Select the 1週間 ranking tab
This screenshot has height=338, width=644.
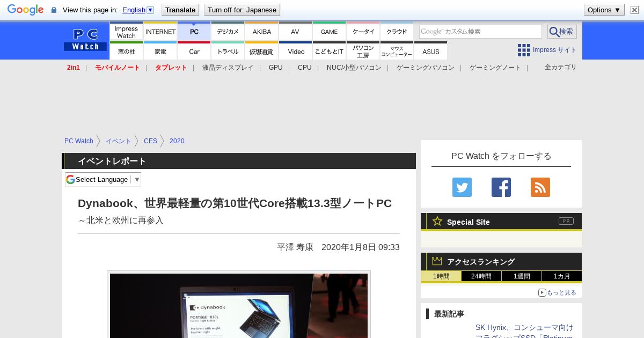click(x=522, y=276)
